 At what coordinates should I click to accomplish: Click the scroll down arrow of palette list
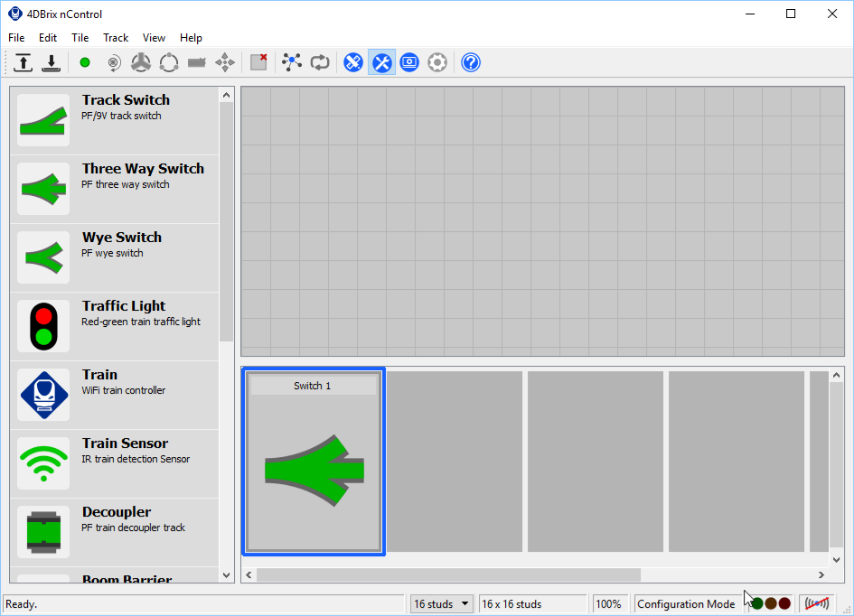[227, 575]
